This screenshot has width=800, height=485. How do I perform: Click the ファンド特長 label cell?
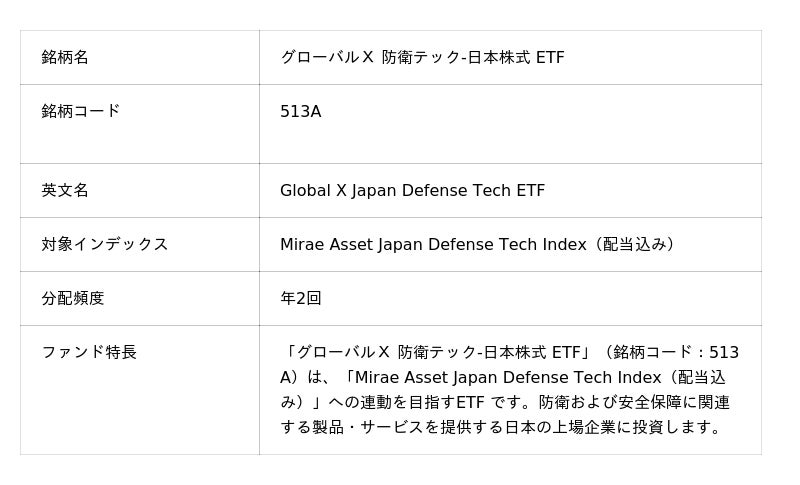pos(89,352)
